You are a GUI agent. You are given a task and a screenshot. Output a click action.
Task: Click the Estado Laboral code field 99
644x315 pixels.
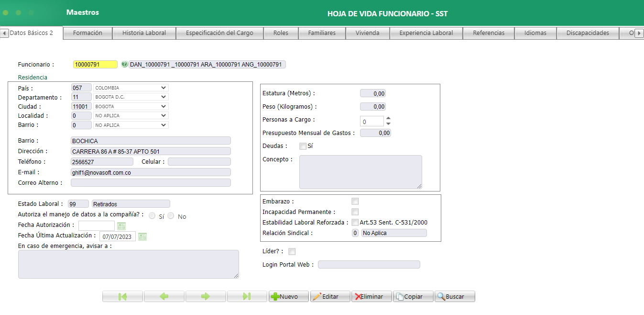click(78, 204)
